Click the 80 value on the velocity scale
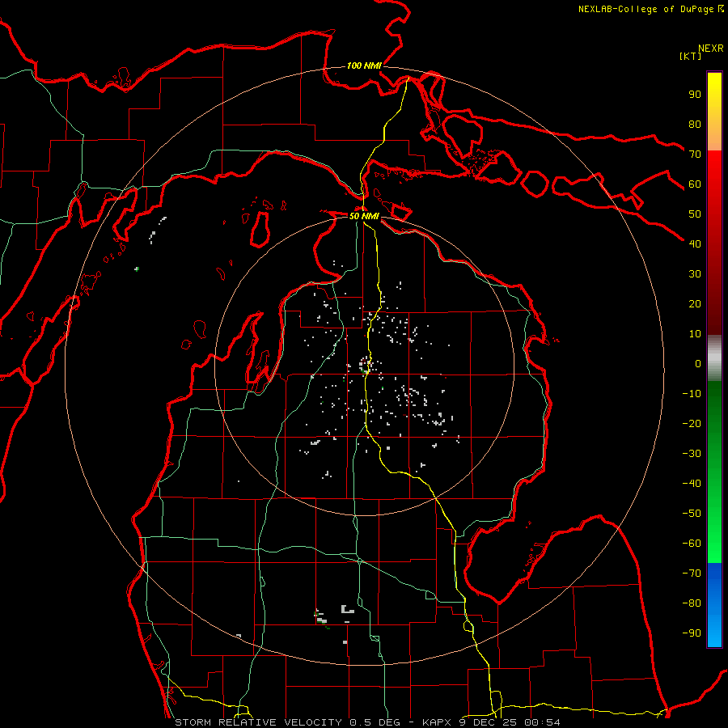 click(695, 125)
